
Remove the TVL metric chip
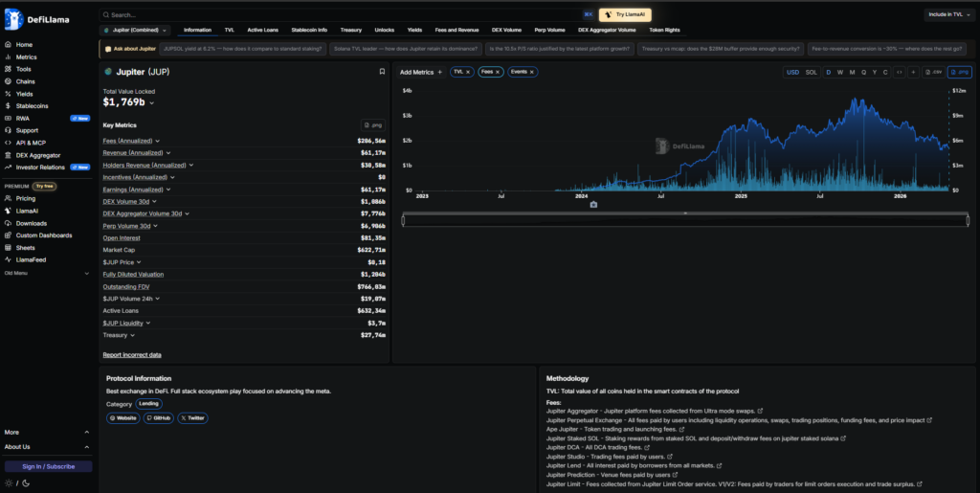coord(468,72)
